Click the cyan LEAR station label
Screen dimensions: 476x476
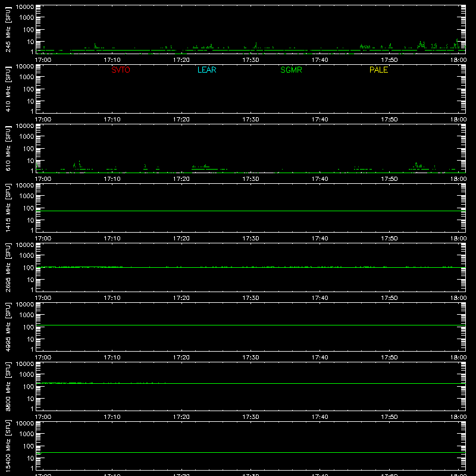(x=206, y=70)
